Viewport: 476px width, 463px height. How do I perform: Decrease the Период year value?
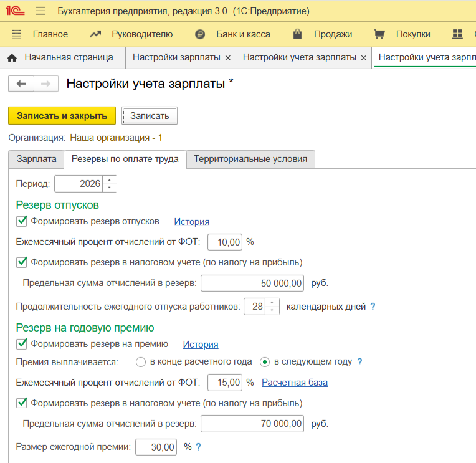click(110, 188)
